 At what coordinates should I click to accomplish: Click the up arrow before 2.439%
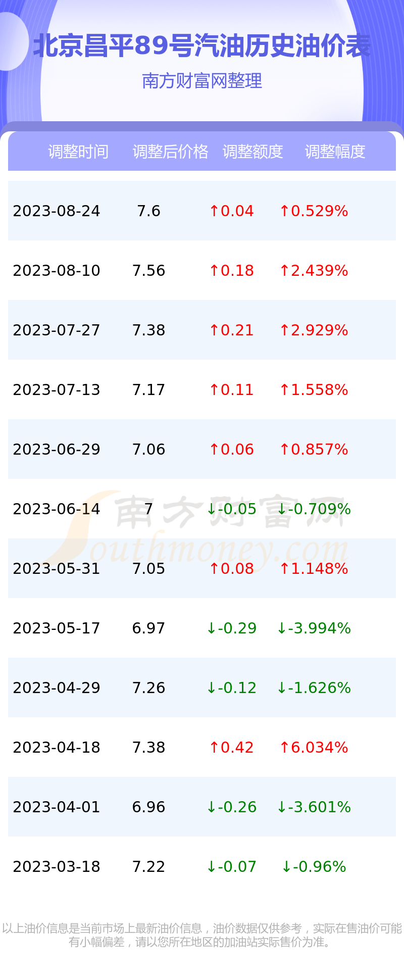point(284,271)
